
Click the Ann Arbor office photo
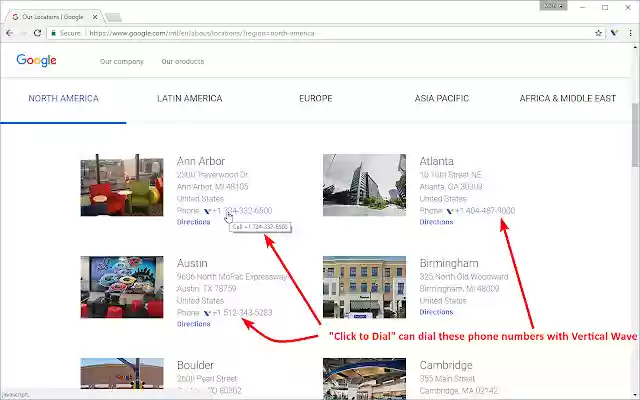coord(122,185)
